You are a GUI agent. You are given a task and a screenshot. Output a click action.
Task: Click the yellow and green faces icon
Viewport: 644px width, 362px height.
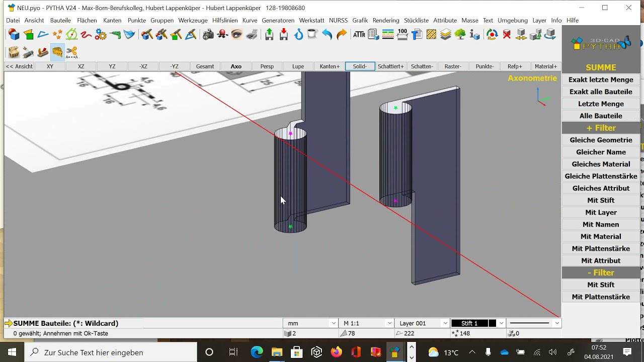pos(28,35)
